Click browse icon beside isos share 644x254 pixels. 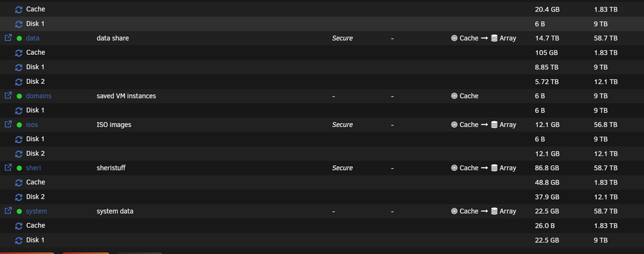pos(8,124)
